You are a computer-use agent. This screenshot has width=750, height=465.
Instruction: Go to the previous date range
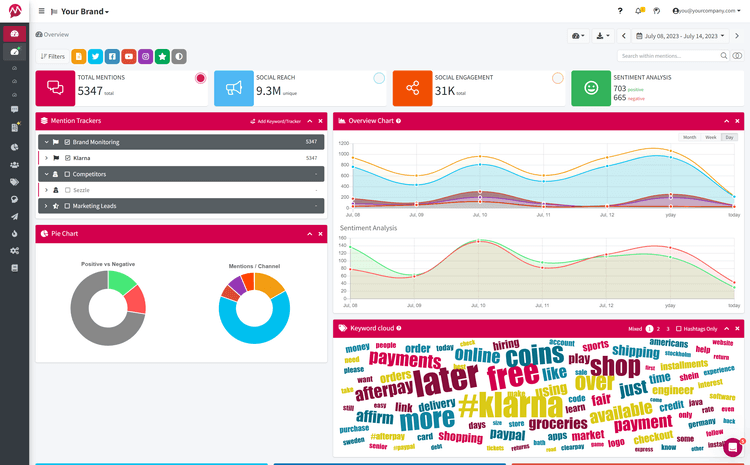pyautogui.click(x=624, y=36)
